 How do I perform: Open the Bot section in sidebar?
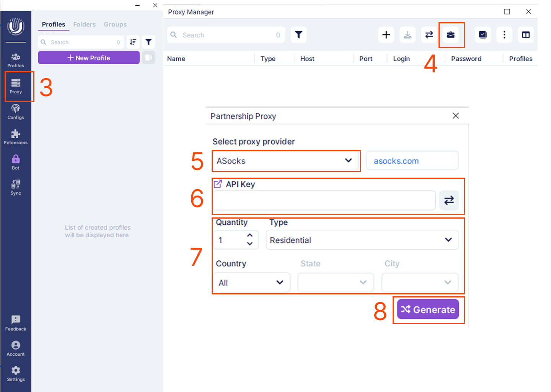[x=16, y=162]
